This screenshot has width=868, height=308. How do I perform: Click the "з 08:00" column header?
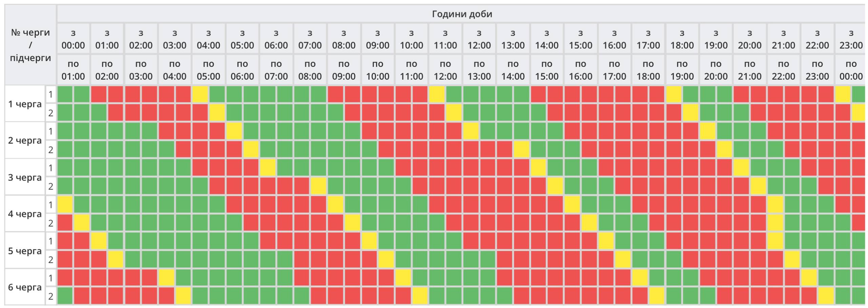pos(344,39)
